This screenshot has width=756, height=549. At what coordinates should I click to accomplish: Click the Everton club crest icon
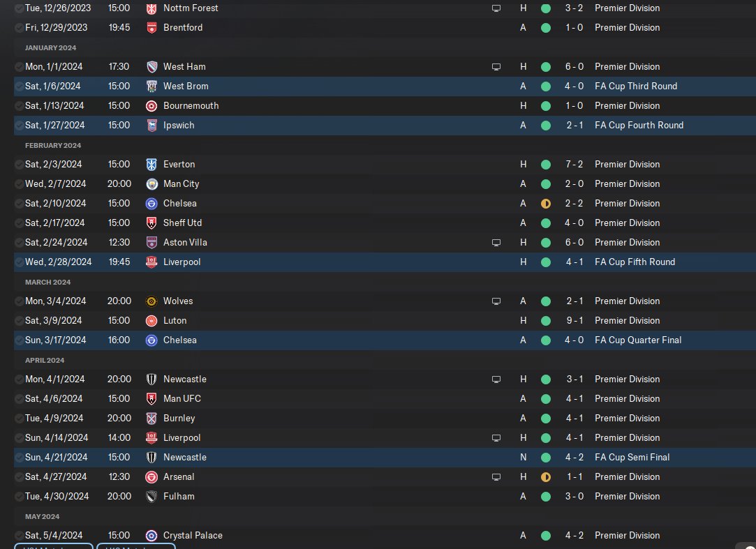151,165
